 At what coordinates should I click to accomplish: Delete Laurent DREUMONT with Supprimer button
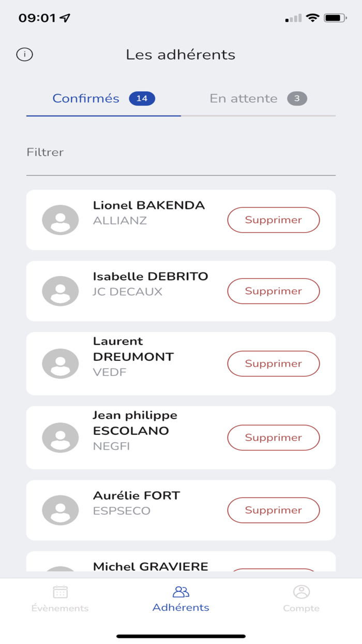pyautogui.click(x=273, y=363)
